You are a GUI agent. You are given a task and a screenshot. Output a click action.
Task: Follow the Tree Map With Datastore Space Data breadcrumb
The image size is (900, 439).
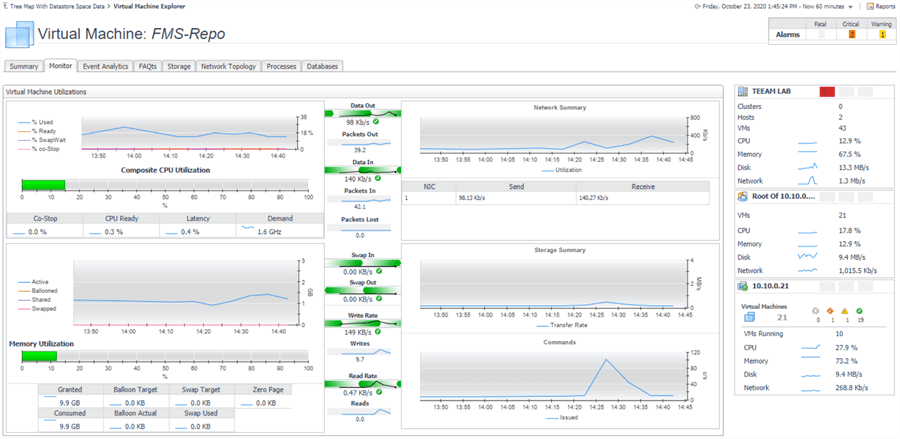pyautogui.click(x=58, y=6)
